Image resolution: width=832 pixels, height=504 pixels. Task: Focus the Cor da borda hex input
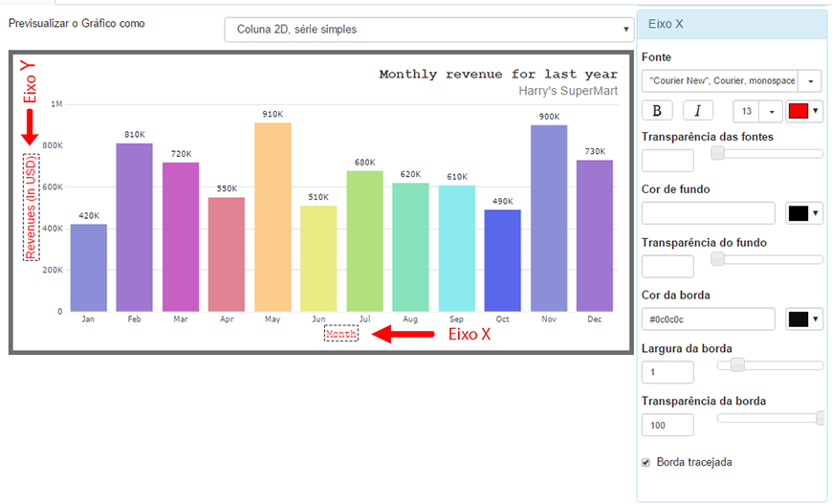(x=708, y=318)
